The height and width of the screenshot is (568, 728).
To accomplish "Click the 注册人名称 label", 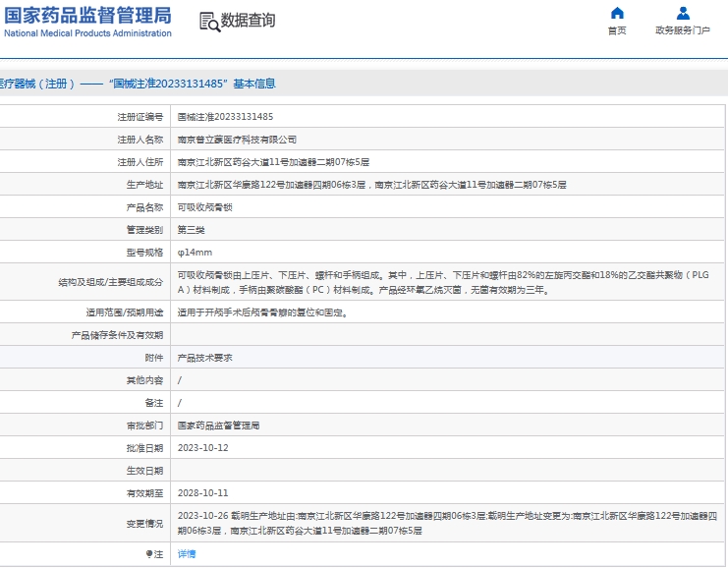I will click(x=140, y=140).
